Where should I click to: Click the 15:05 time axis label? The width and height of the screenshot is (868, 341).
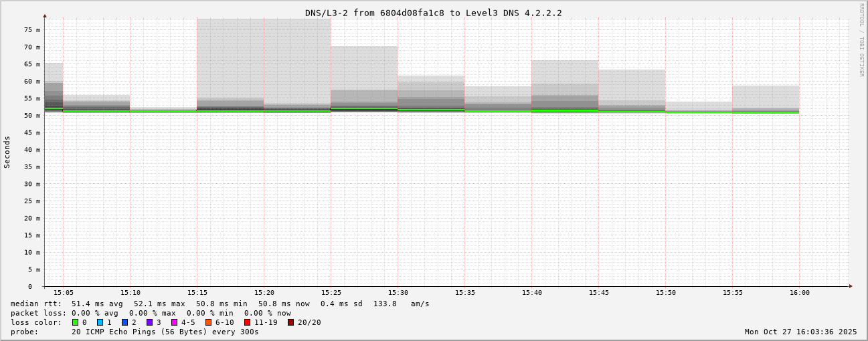point(64,293)
